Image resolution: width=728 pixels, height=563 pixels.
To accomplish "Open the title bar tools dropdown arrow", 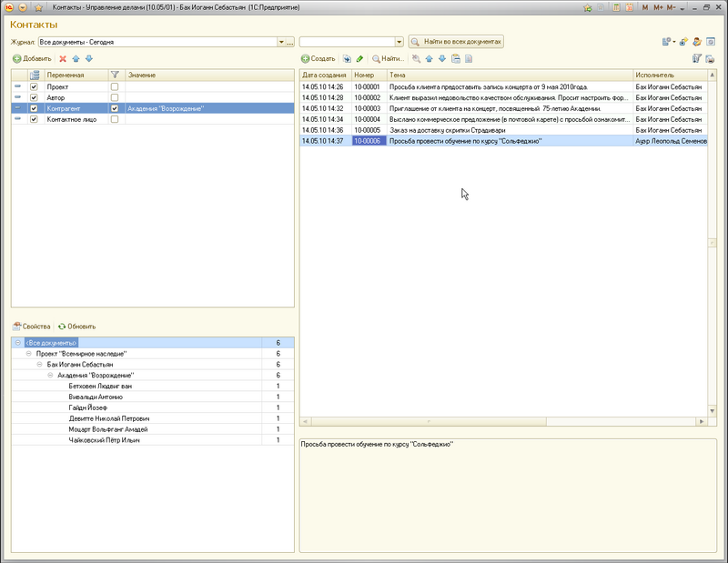I will 682,8.
